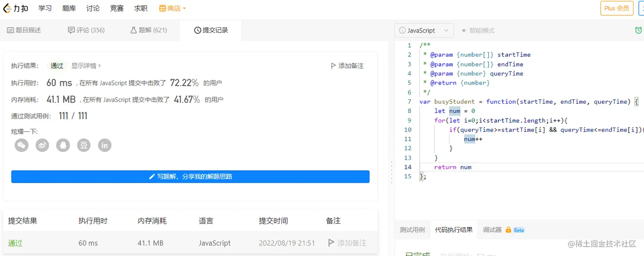This screenshot has width=644, height=256.
Task: Open the 题库 problems menu
Action: 69,8
